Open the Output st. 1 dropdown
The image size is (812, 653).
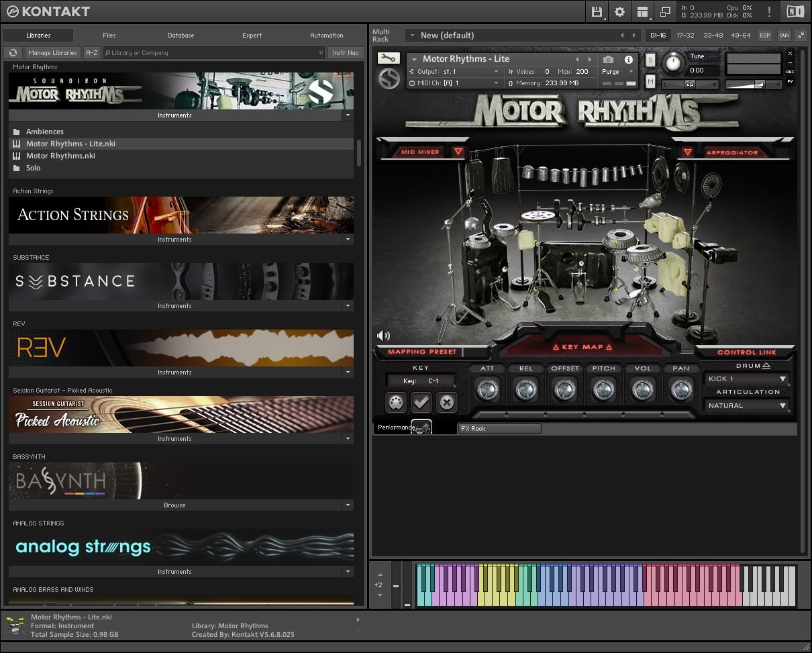[x=454, y=71]
